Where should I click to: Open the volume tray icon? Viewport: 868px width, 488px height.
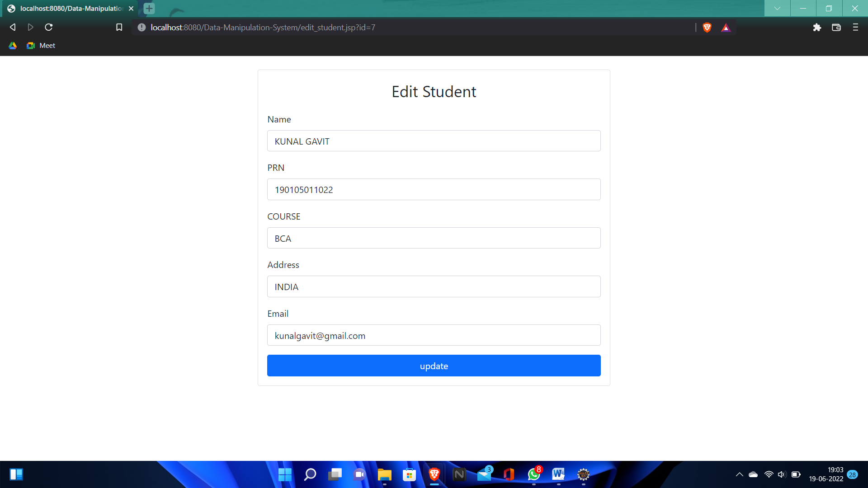click(x=782, y=474)
